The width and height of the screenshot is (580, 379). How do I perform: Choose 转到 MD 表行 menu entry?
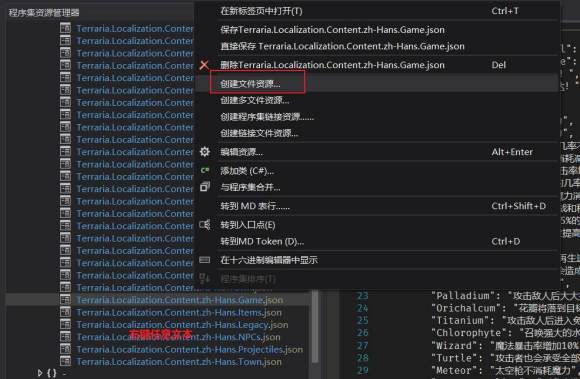coord(255,206)
